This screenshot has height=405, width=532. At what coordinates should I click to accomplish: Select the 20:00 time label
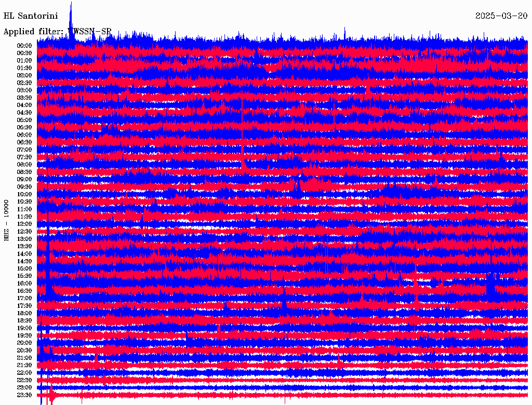[x=24, y=343]
